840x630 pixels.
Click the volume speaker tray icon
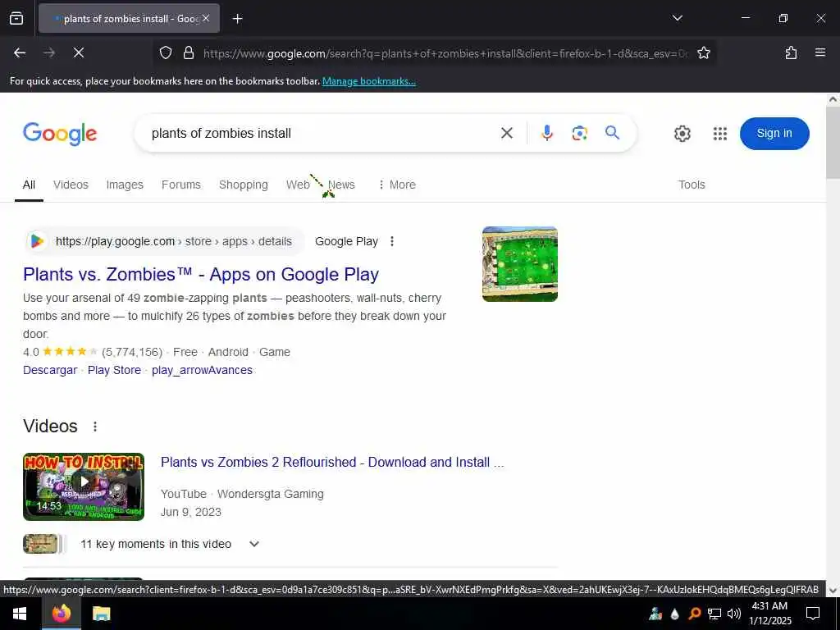(734, 614)
